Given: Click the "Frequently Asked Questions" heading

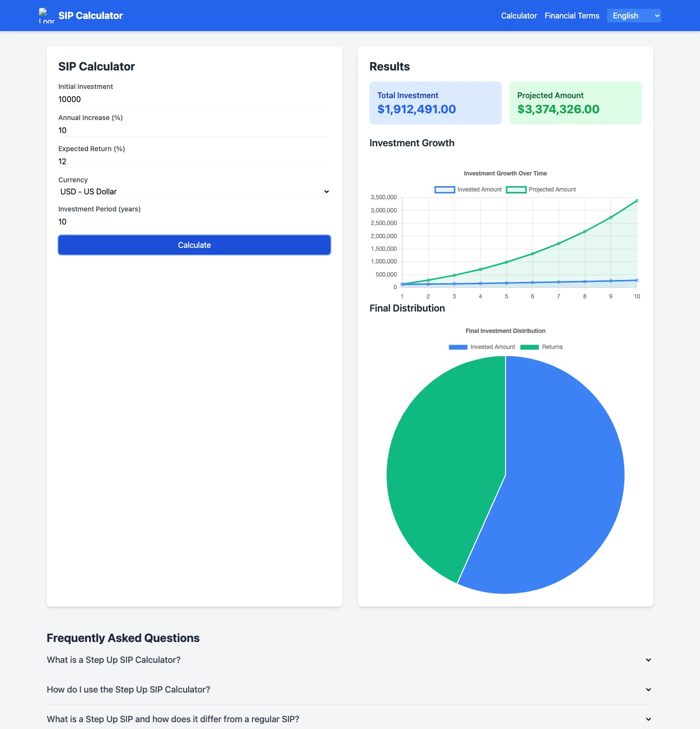Looking at the screenshot, I should click(123, 638).
